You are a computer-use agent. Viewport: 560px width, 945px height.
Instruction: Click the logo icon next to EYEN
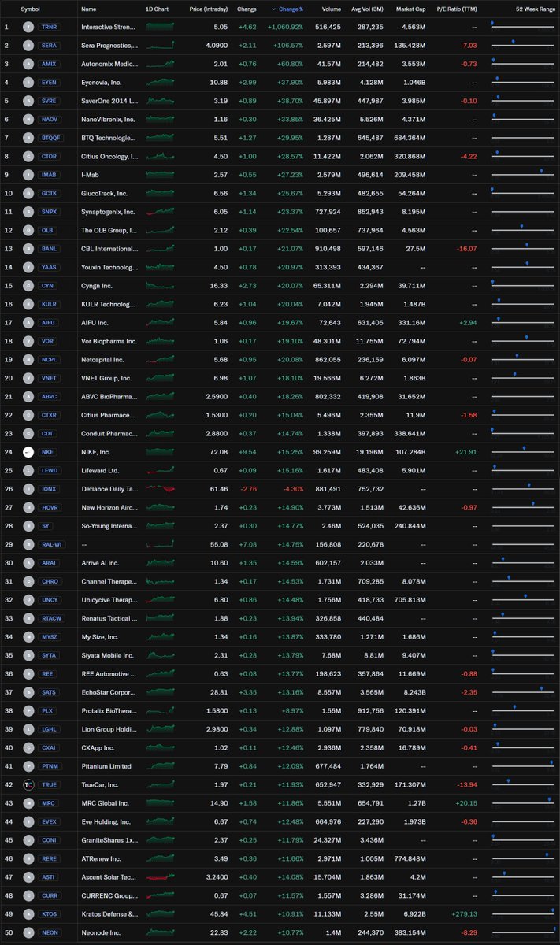coord(28,82)
